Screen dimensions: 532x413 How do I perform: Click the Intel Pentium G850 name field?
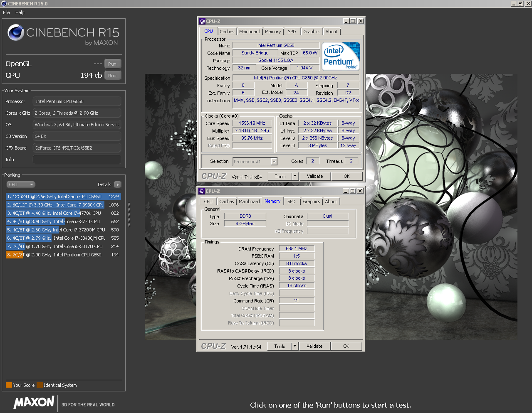pos(276,45)
